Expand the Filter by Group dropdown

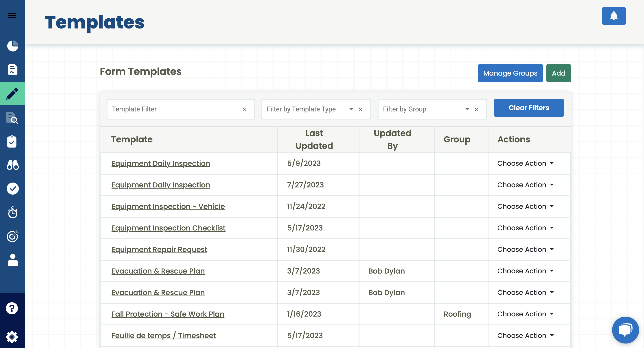467,109
